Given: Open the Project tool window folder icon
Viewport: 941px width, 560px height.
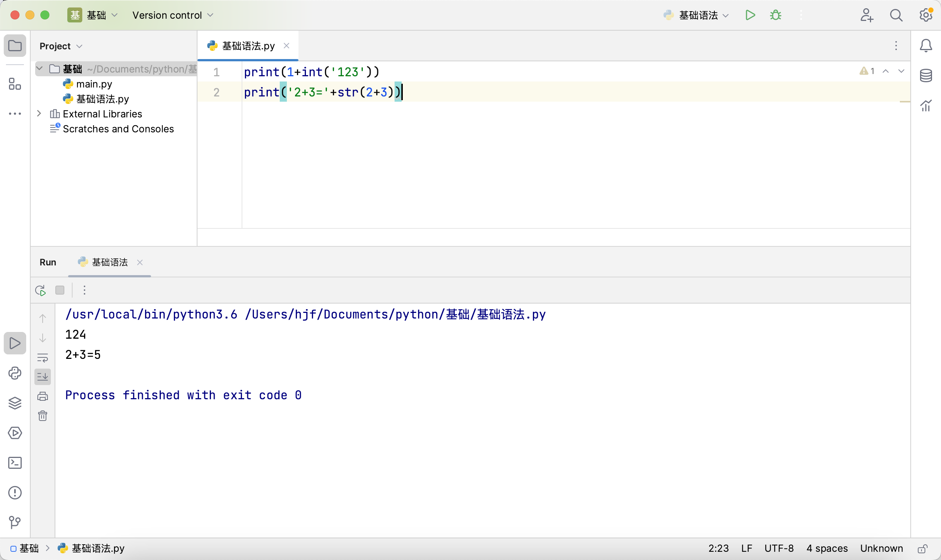Looking at the screenshot, I should point(15,46).
